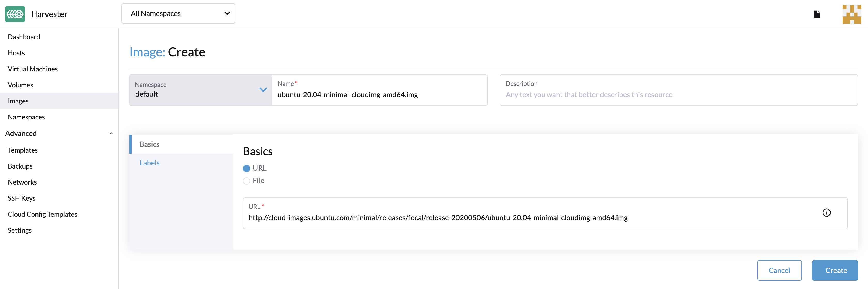Viewport: 868px width, 289px height.
Task: Open SSH Keys in sidebar
Action: [x=21, y=198]
